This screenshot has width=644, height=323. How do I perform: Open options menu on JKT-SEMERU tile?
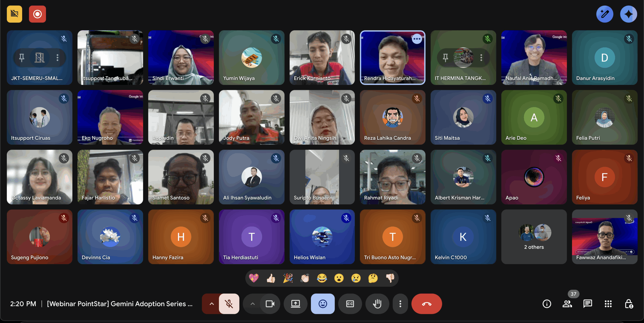(58, 58)
